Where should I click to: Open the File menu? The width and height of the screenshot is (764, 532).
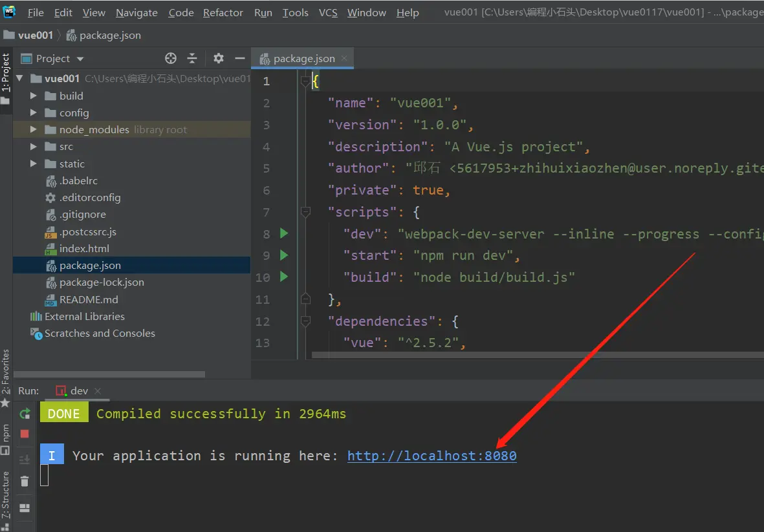[x=36, y=13]
